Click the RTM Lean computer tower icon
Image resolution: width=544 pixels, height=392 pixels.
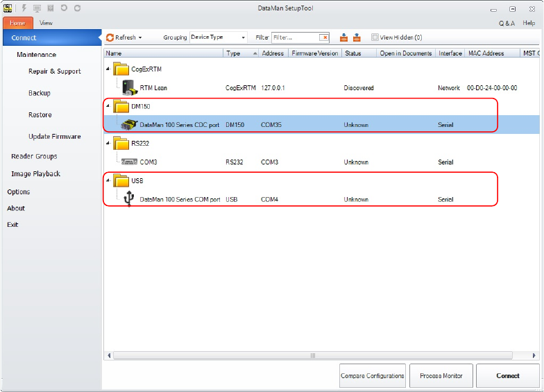(x=130, y=87)
